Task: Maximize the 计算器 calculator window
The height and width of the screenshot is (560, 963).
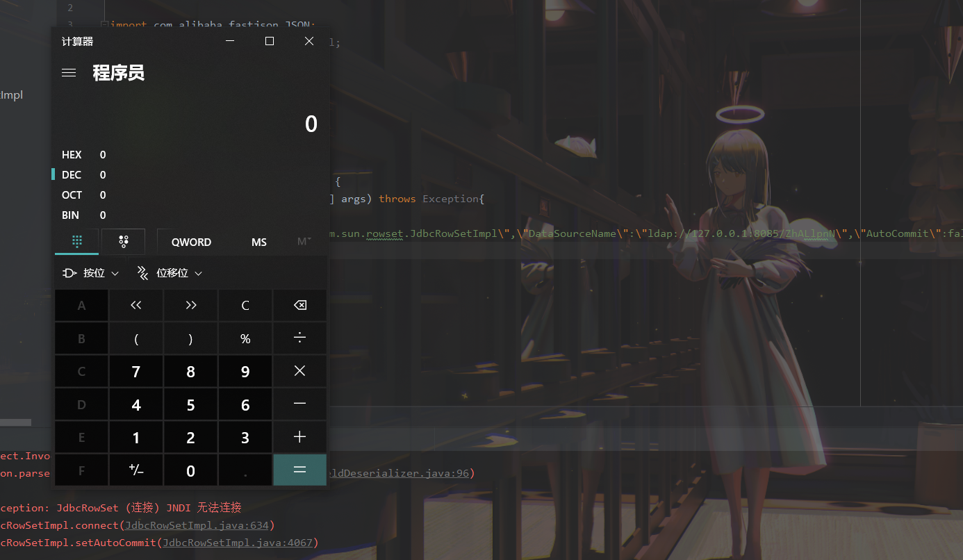Action: (270, 41)
